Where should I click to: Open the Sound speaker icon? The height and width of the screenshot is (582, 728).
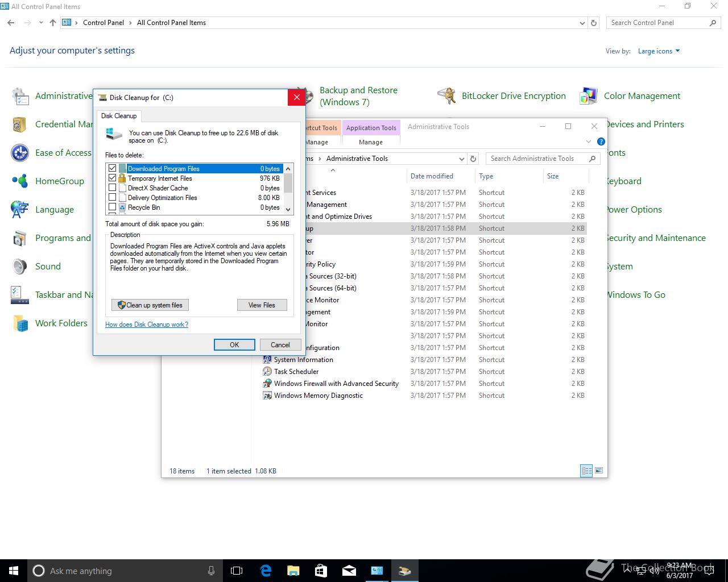20,267
